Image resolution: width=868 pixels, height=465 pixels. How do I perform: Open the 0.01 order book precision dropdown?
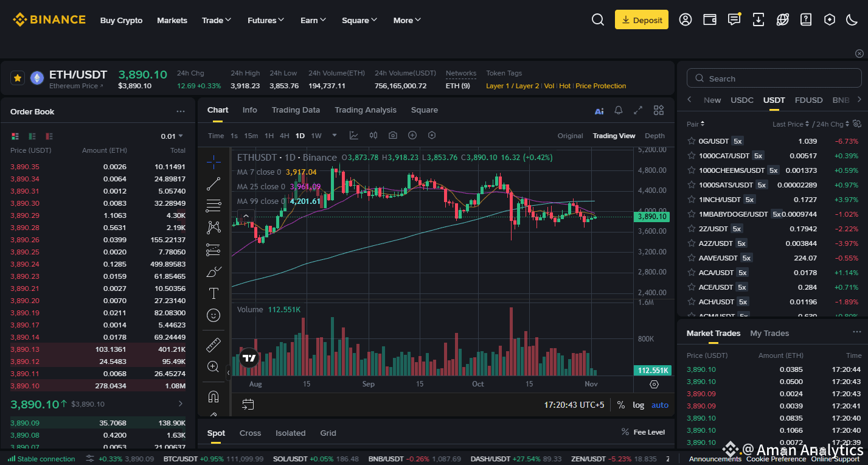coord(172,136)
